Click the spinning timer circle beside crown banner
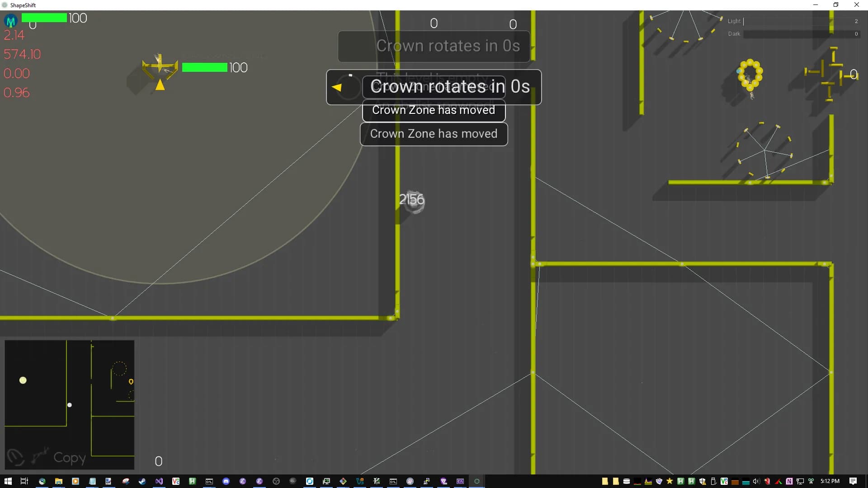This screenshot has width=868, height=488. pyautogui.click(x=349, y=87)
